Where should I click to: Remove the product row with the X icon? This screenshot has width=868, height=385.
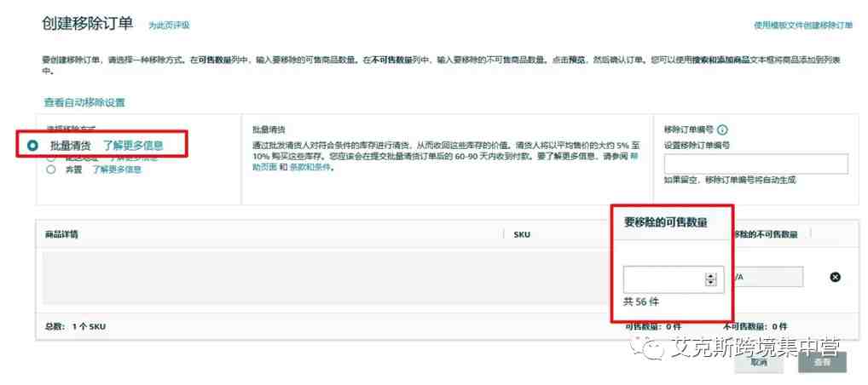point(836,277)
